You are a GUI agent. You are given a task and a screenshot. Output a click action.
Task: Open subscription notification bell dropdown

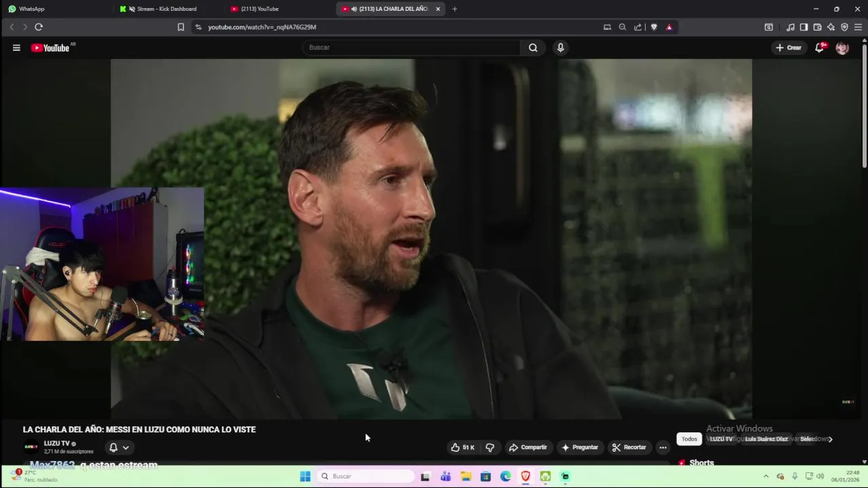[x=119, y=447]
